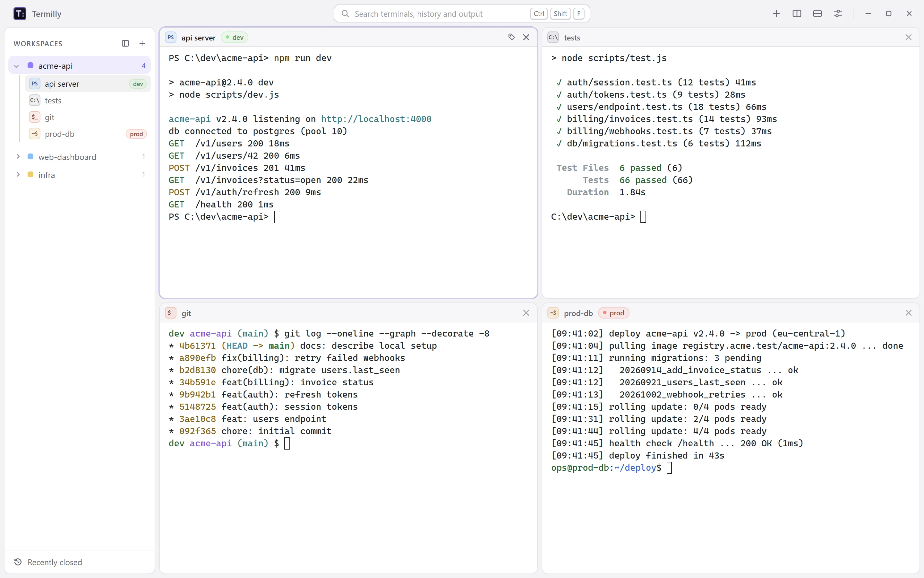Click the tag icon in api server pane header

[x=512, y=37]
